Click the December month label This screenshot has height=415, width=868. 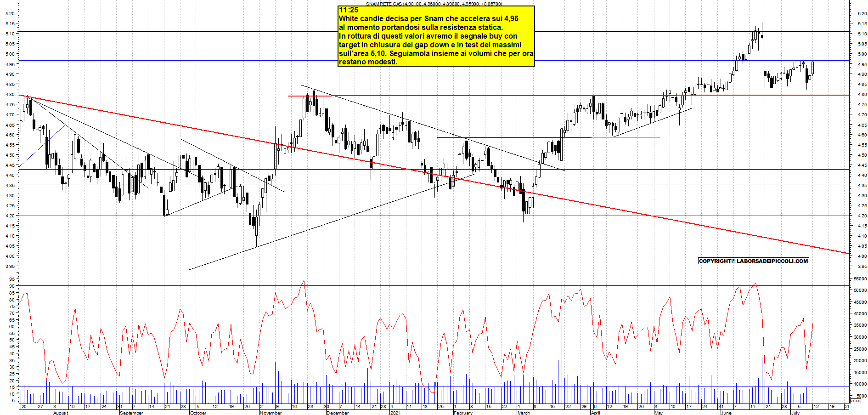pos(338,413)
